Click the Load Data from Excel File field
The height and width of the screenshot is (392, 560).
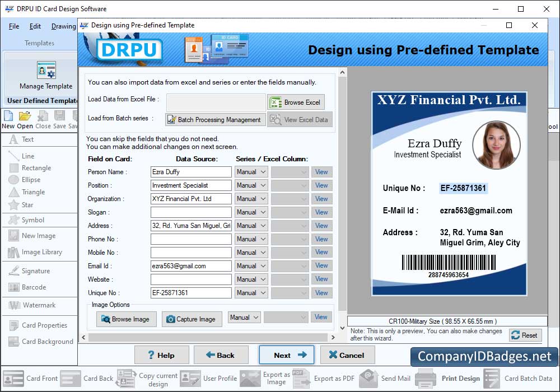(x=216, y=102)
